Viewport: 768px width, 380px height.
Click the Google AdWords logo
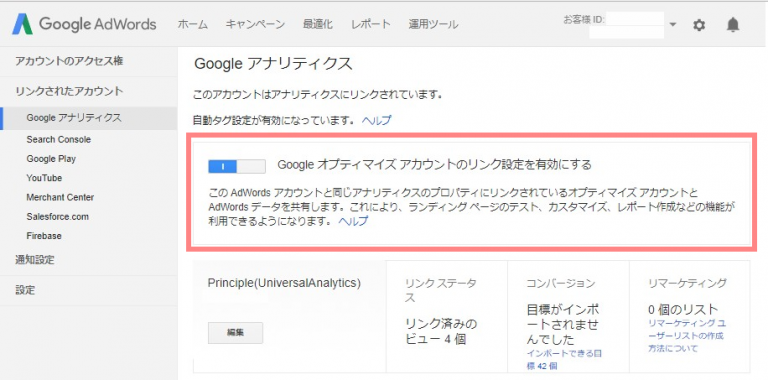click(x=84, y=24)
